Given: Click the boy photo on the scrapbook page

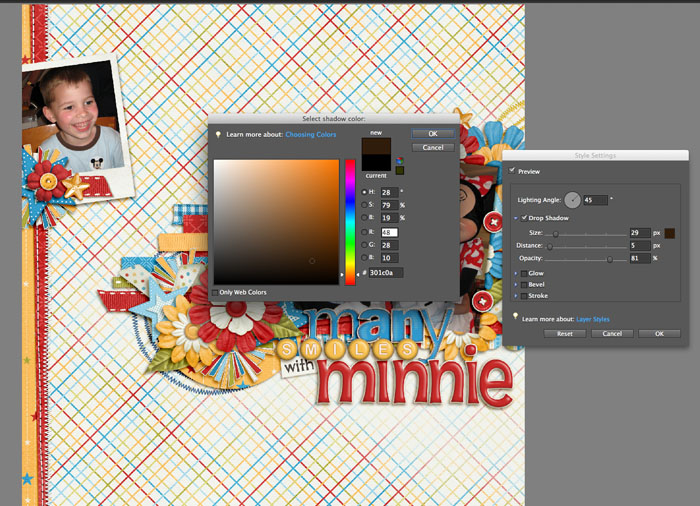Looking at the screenshot, I should (x=73, y=117).
